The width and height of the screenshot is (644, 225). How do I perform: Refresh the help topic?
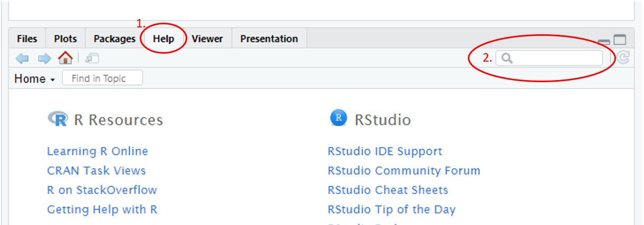(x=623, y=58)
